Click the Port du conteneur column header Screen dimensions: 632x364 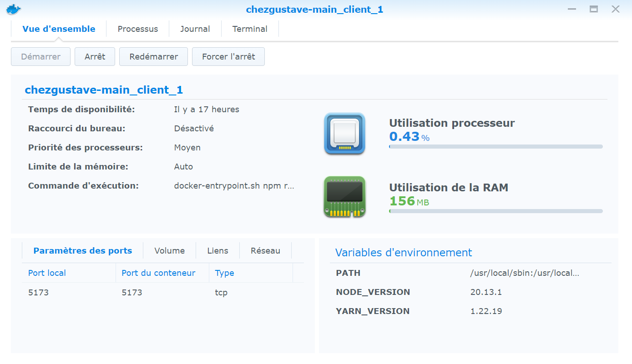point(158,273)
